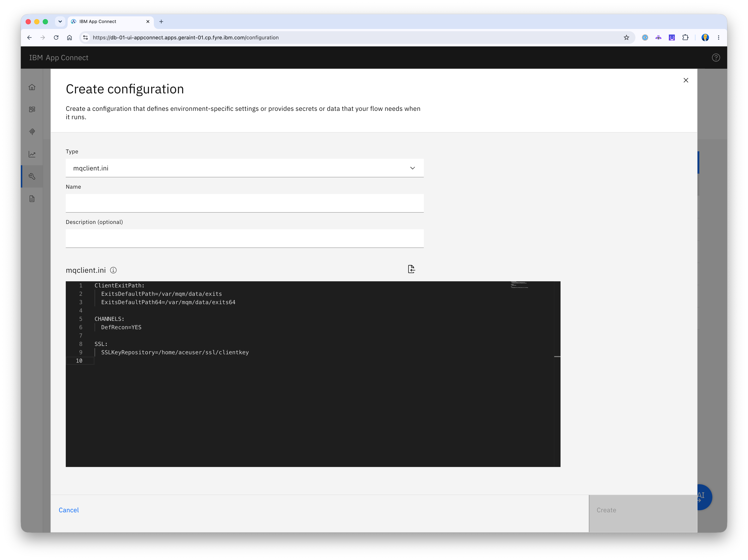Click the IBM App Connect header title
The height and width of the screenshot is (560, 748).
click(59, 58)
